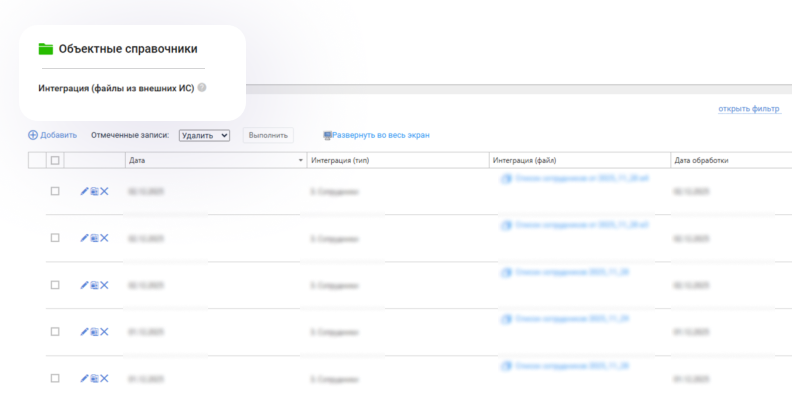Click the pencil edit icon in the first row
Viewport: 800px width, 400px height.
click(x=84, y=192)
